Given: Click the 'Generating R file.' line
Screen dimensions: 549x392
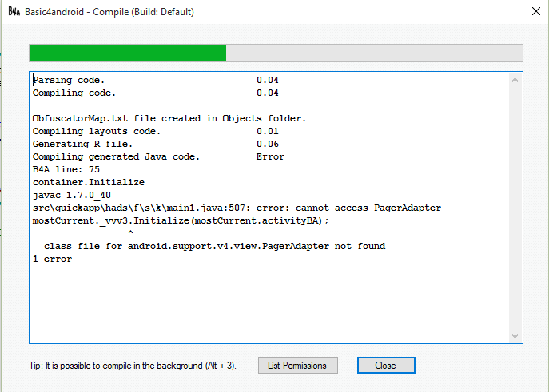Looking at the screenshot, I should (82, 145).
